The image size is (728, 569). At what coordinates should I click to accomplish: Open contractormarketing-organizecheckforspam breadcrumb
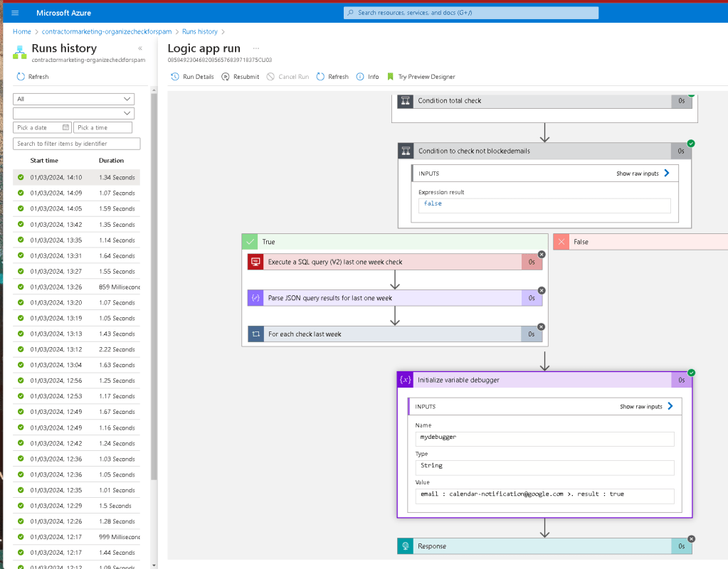pos(107,31)
